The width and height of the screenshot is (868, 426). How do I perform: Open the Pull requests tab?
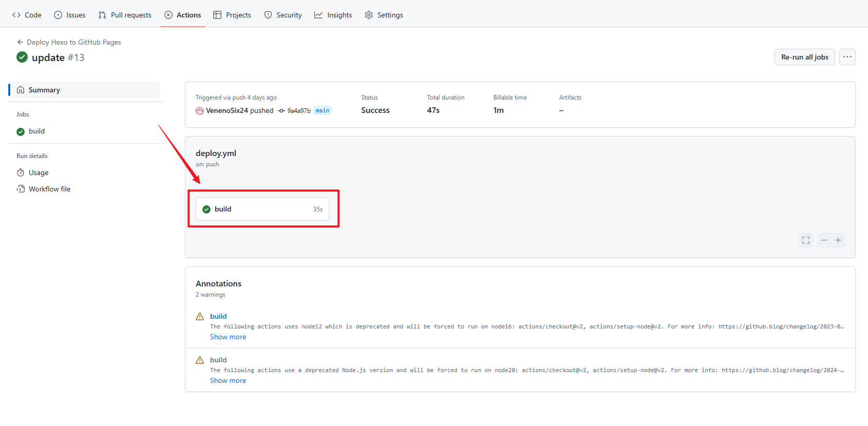125,15
